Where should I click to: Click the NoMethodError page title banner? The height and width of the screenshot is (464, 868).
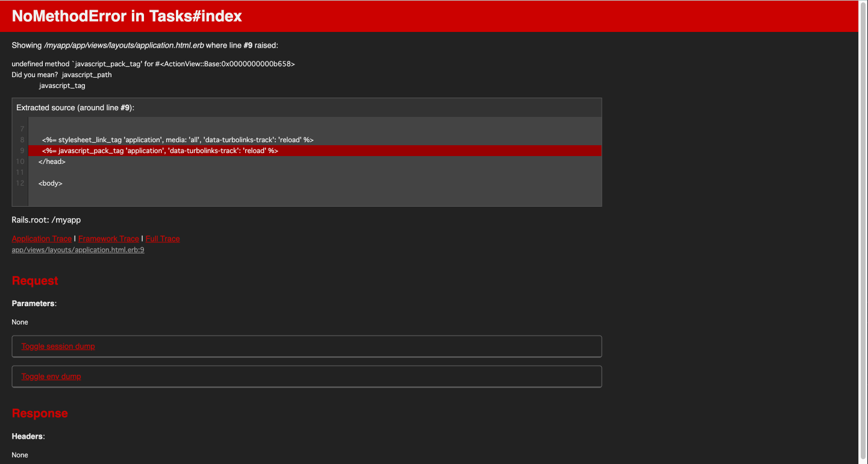127,16
